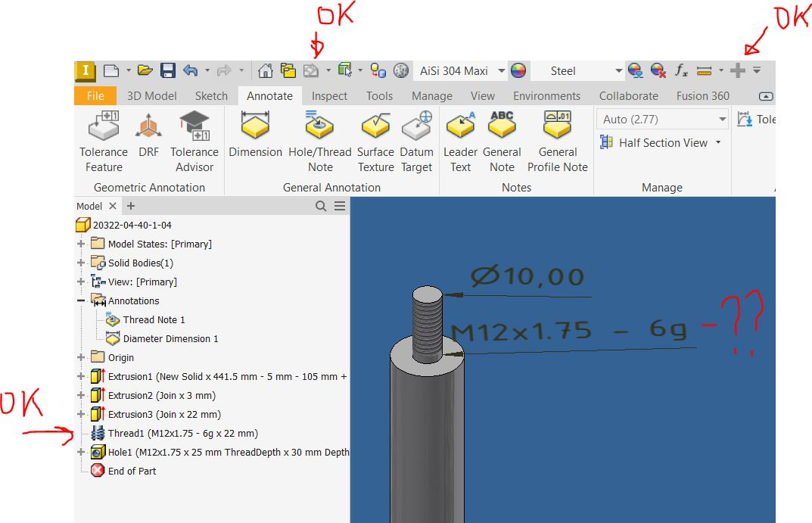Select the Dimension annotation tool

255,135
